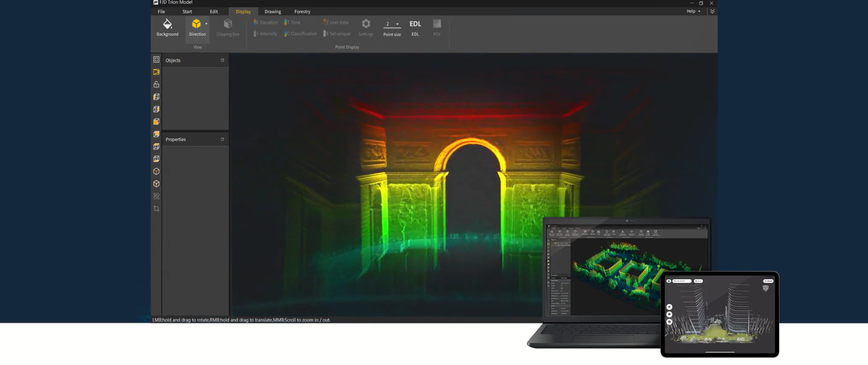Open the Forestry tab
Viewport: 868px width, 365px height.
tap(302, 12)
